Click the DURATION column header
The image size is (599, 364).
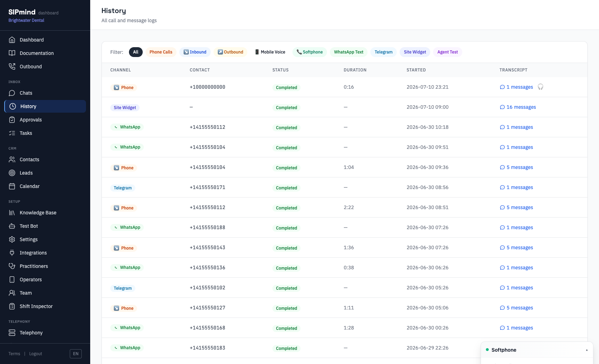tap(355, 70)
